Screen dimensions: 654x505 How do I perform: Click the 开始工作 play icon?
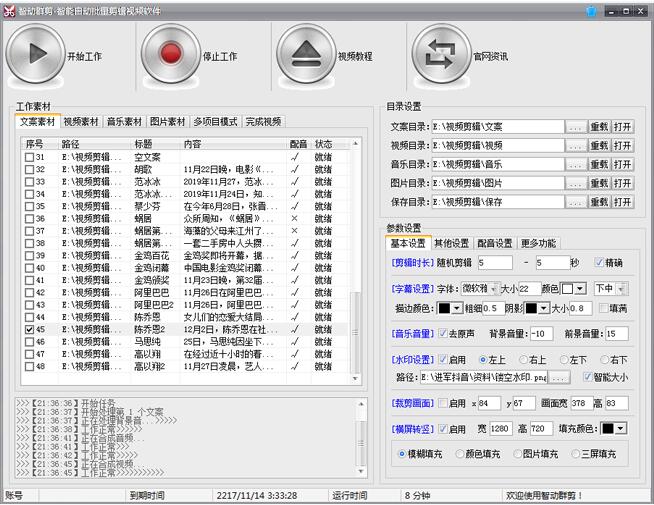35,57
